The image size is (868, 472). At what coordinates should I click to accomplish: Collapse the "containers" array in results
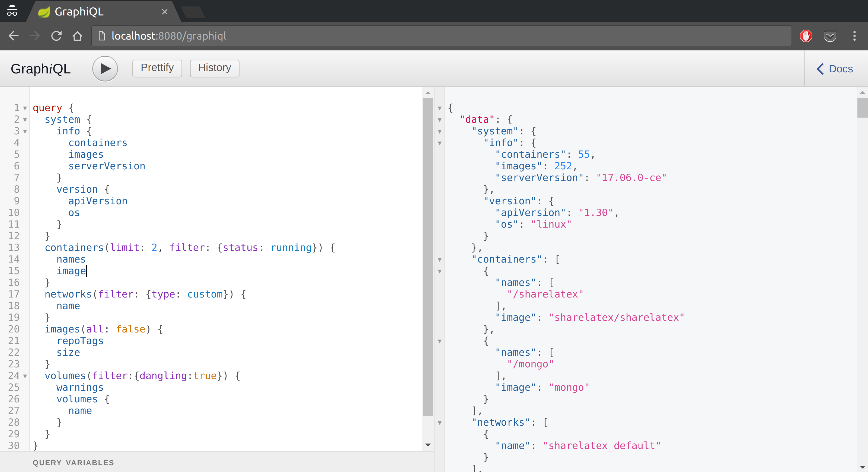[x=440, y=260]
